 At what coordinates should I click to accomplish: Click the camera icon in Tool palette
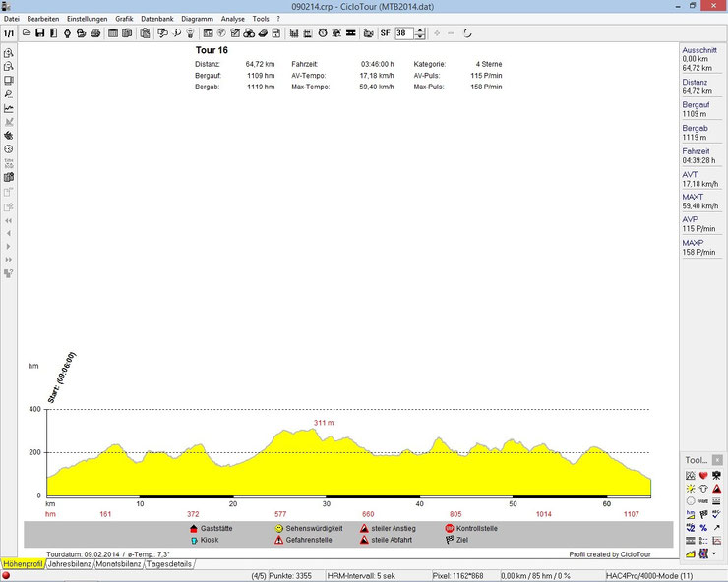coord(716,475)
